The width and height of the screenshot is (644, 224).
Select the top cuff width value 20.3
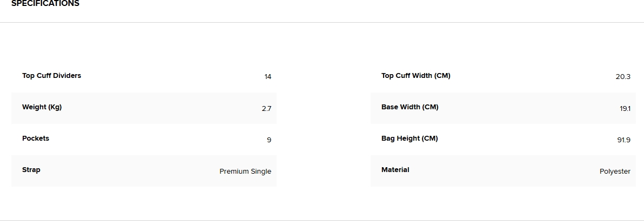[x=623, y=77]
